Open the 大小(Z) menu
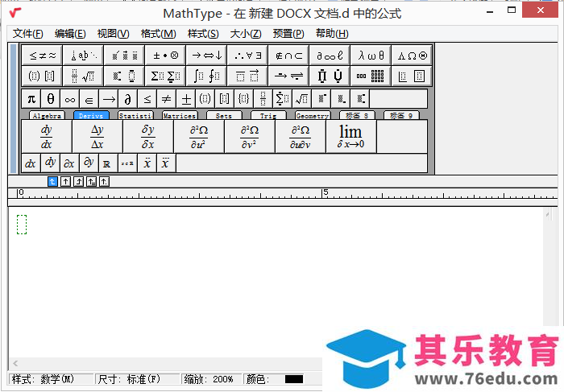Screen dimensions: 564x392 click(x=246, y=34)
